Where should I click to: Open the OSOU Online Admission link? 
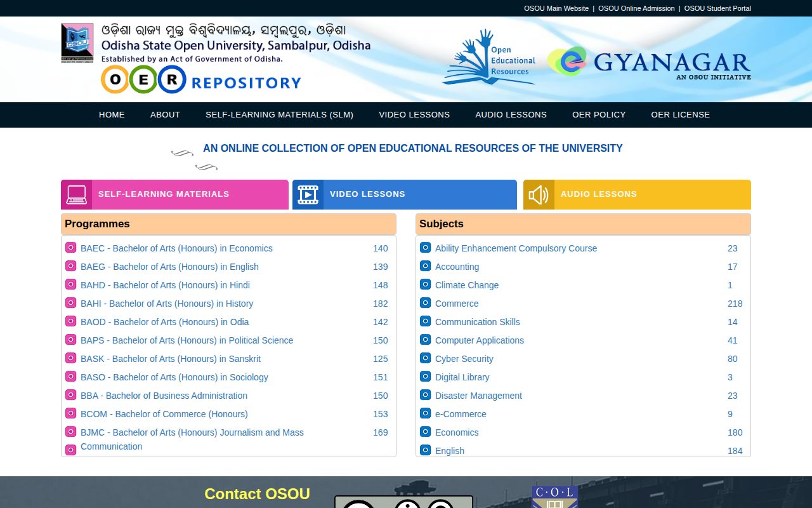[x=636, y=8]
